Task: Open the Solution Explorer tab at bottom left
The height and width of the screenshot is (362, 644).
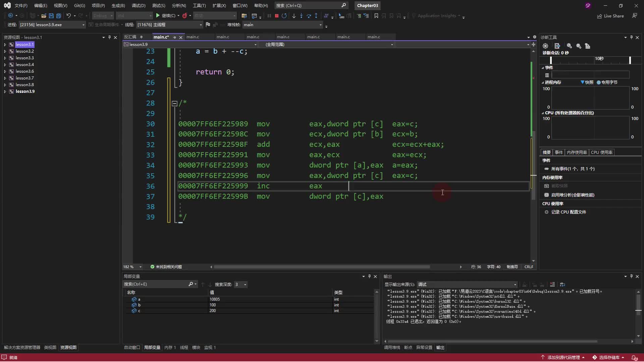Action: click(22, 348)
